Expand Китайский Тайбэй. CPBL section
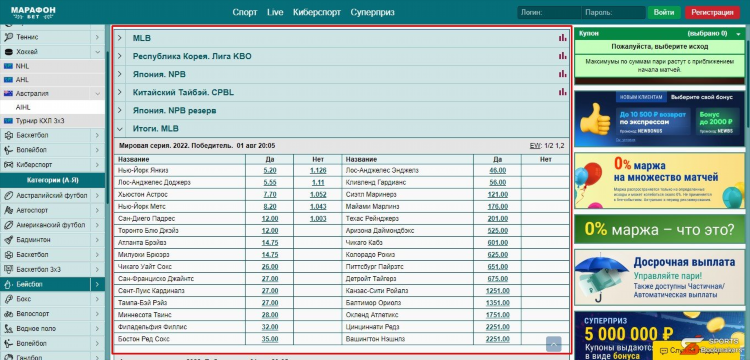Viewport: 750px width, 360px height. 120,92
